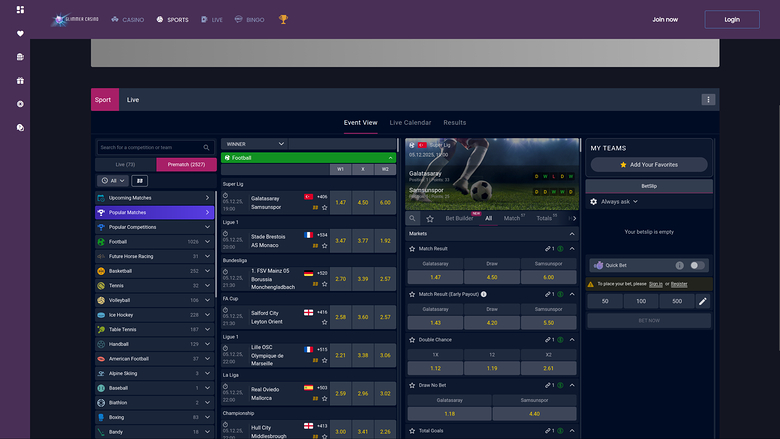Collapse the green Football section header
This screenshot has width=780, height=439.
(308, 158)
